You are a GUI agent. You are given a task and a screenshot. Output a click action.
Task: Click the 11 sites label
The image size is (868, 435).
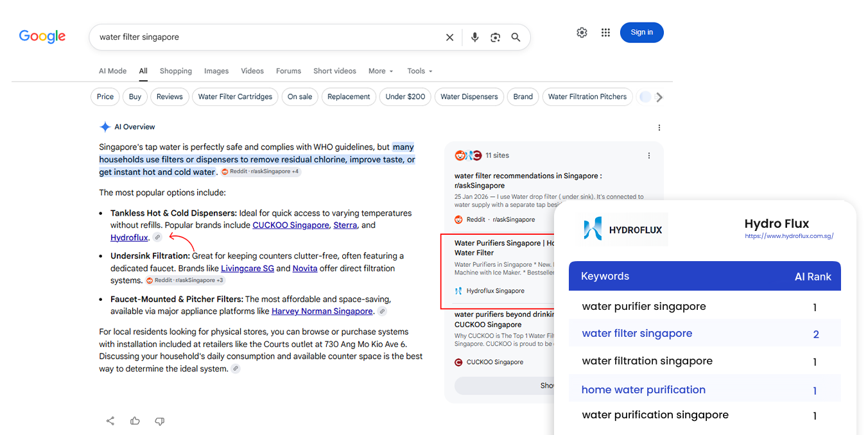pos(497,155)
